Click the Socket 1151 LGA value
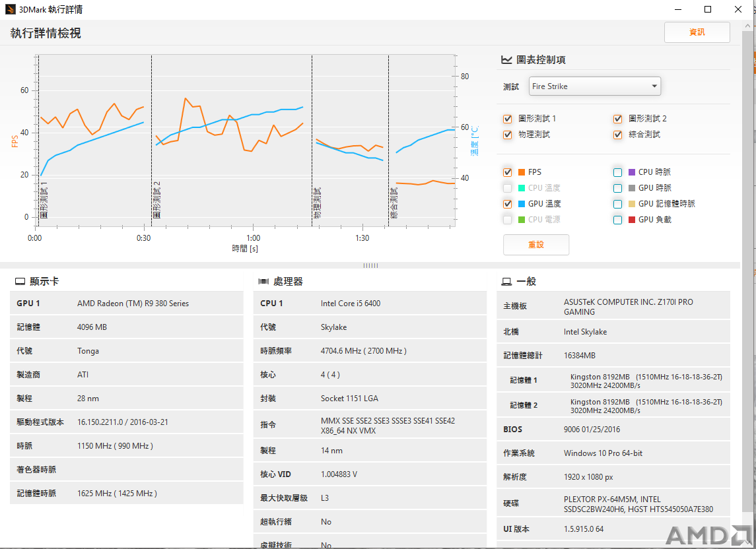The height and width of the screenshot is (549, 756). 349,398
